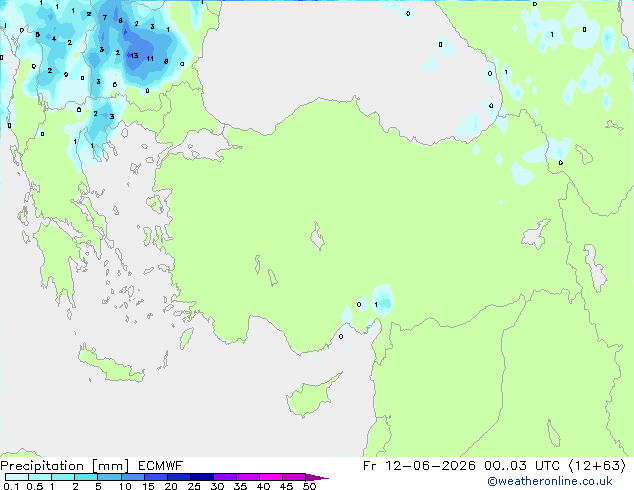
Task: Click the '11' precipitation value on the map
Action: [150, 59]
